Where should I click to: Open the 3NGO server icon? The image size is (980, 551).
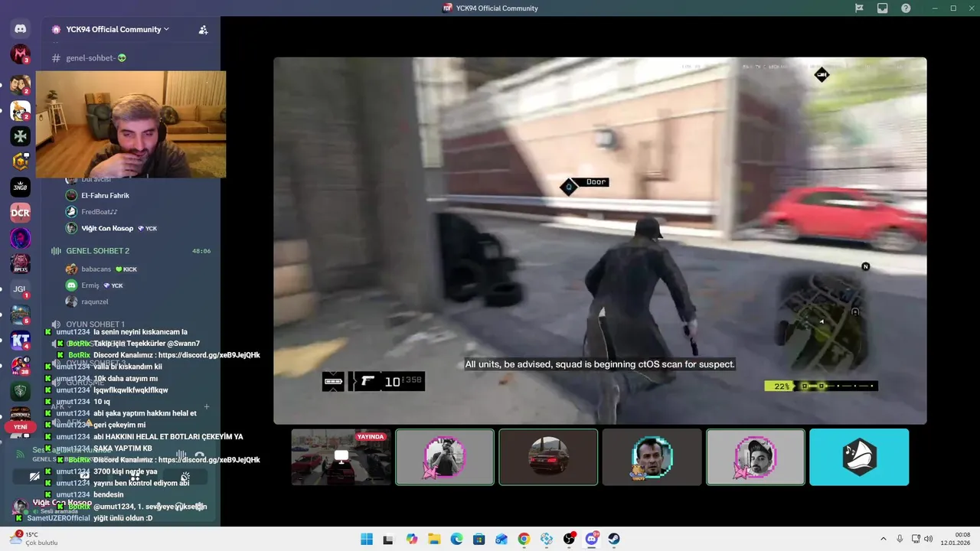20,187
